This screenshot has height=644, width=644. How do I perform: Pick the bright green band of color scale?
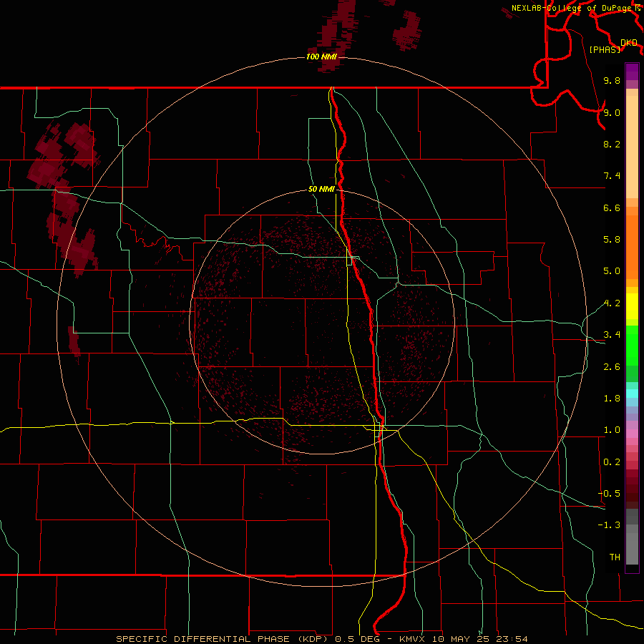click(x=632, y=345)
